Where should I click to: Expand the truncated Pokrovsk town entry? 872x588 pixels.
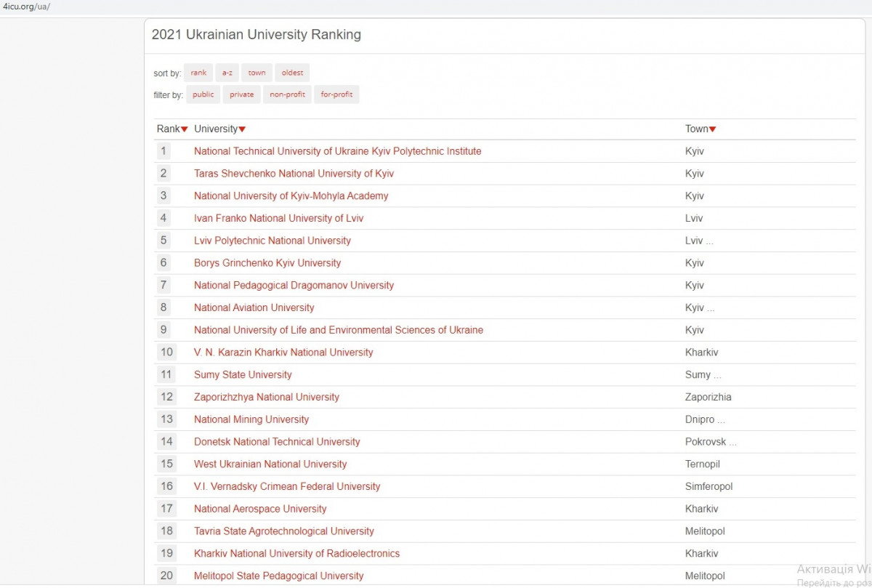[x=732, y=442]
